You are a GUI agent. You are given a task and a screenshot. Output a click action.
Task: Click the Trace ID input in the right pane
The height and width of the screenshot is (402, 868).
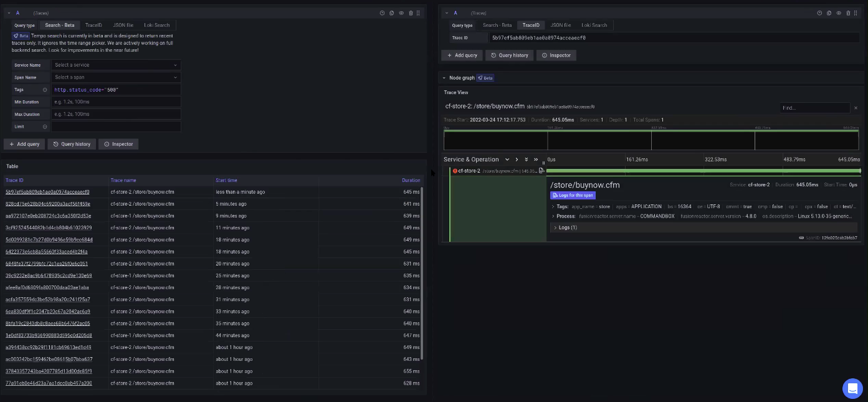pos(674,38)
